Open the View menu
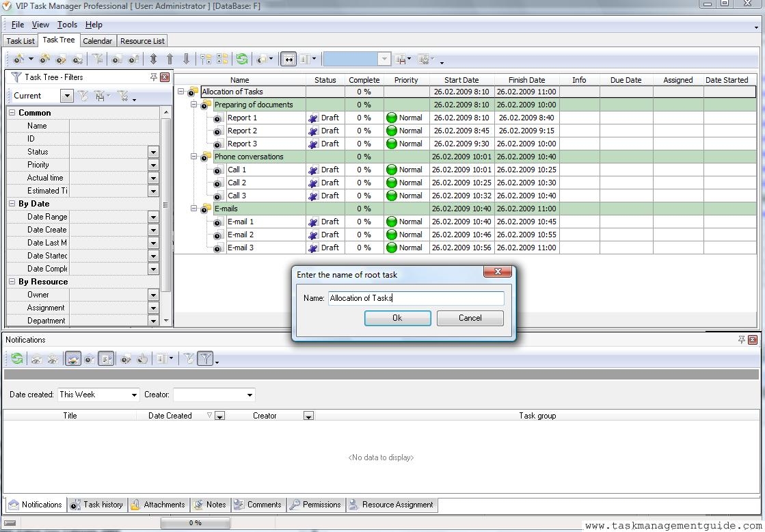The image size is (765, 532). (40, 25)
